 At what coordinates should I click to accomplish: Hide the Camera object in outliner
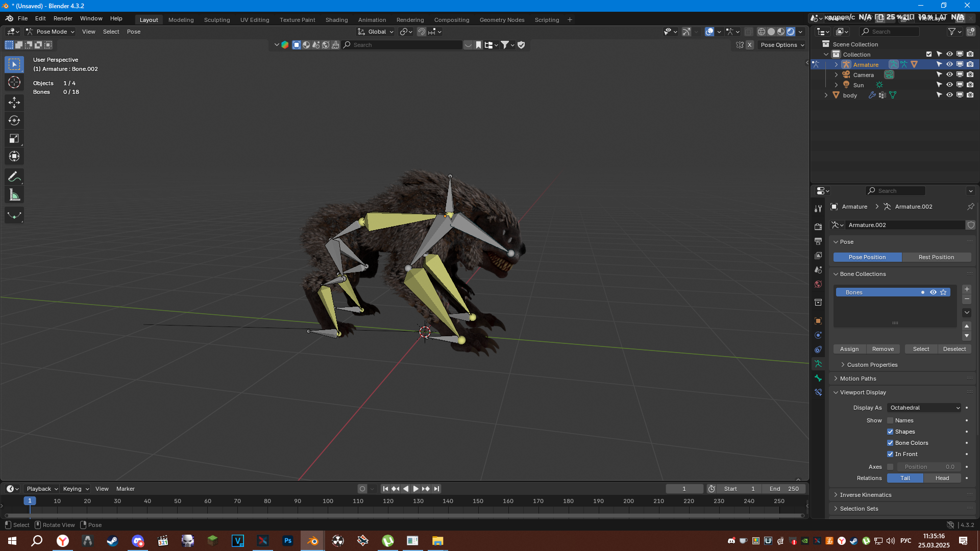click(x=949, y=75)
